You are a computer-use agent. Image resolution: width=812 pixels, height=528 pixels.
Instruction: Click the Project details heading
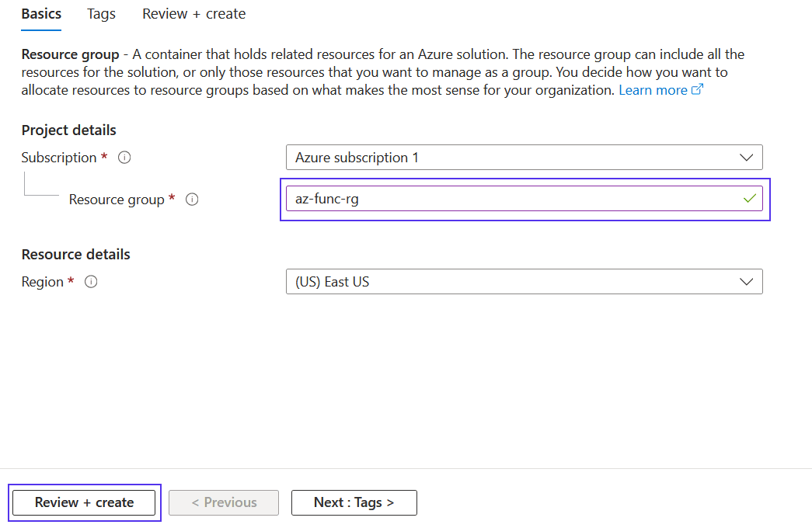69,130
